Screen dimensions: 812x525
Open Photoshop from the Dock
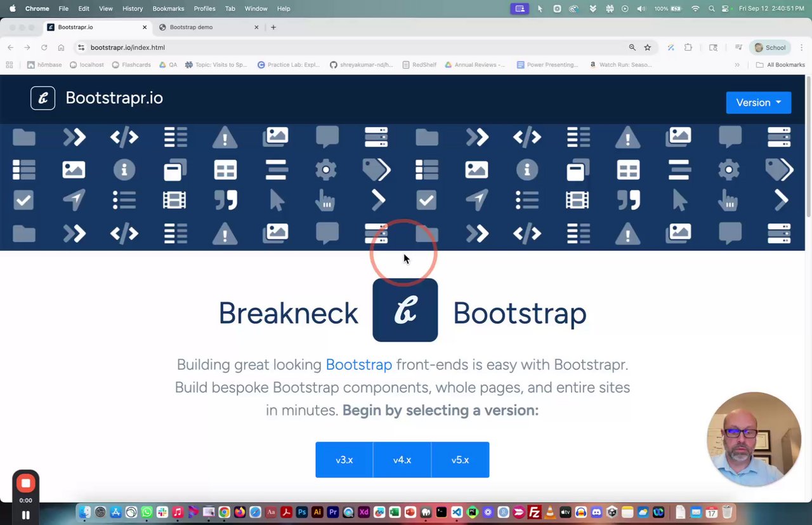302,512
